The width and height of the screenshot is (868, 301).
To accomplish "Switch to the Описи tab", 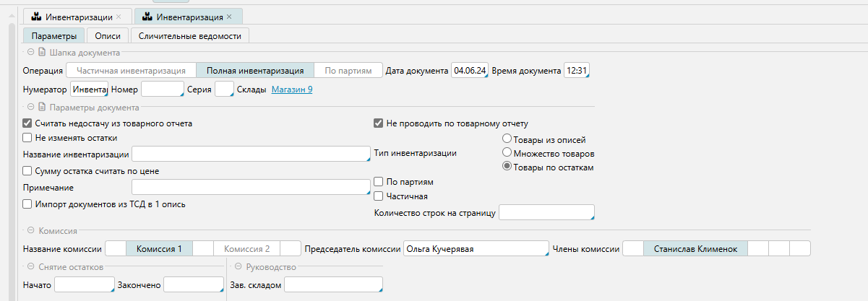I will click(108, 35).
